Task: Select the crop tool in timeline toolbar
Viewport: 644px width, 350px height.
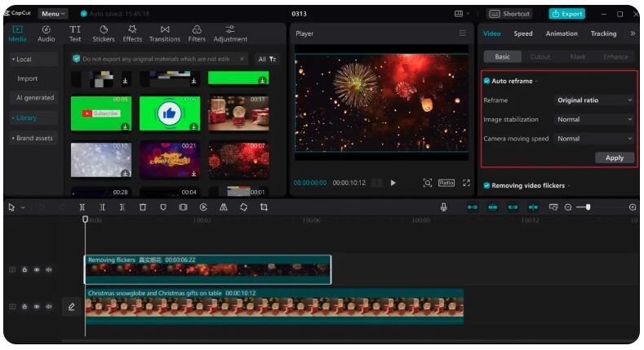Action: [x=264, y=207]
